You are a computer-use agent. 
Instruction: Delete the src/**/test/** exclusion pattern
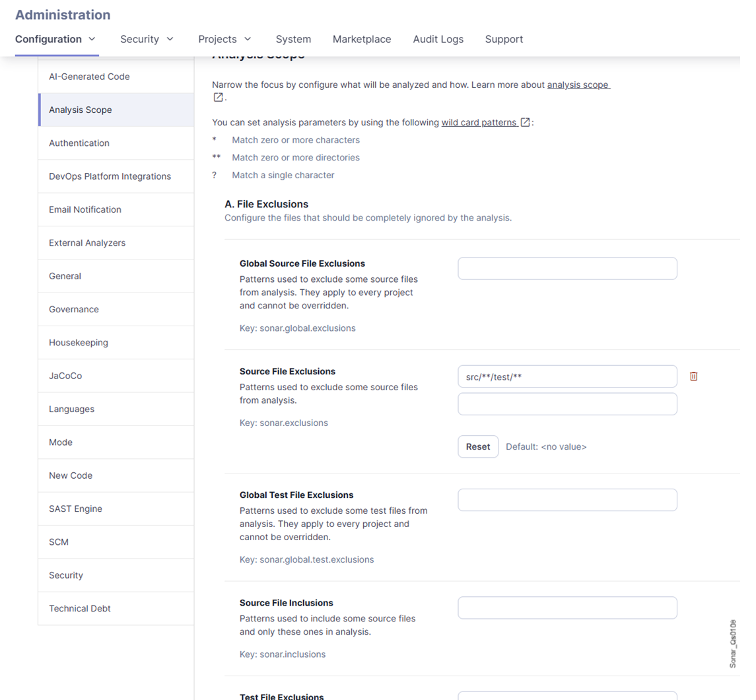click(x=693, y=376)
